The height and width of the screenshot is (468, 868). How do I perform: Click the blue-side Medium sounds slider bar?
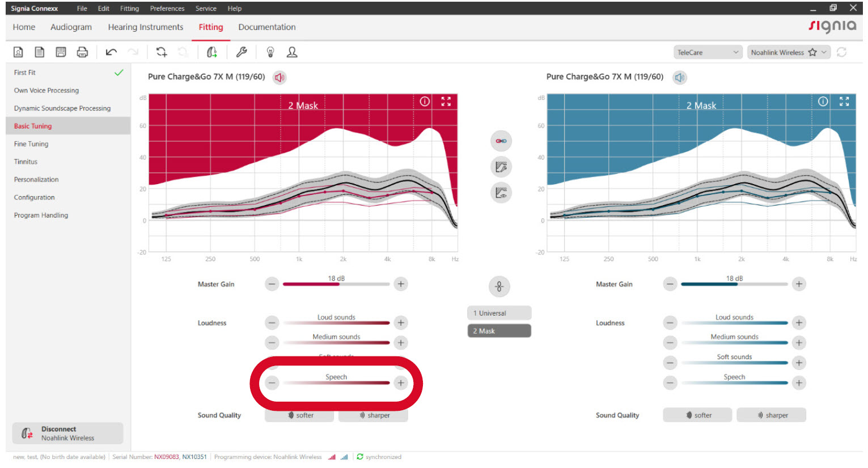click(x=734, y=343)
